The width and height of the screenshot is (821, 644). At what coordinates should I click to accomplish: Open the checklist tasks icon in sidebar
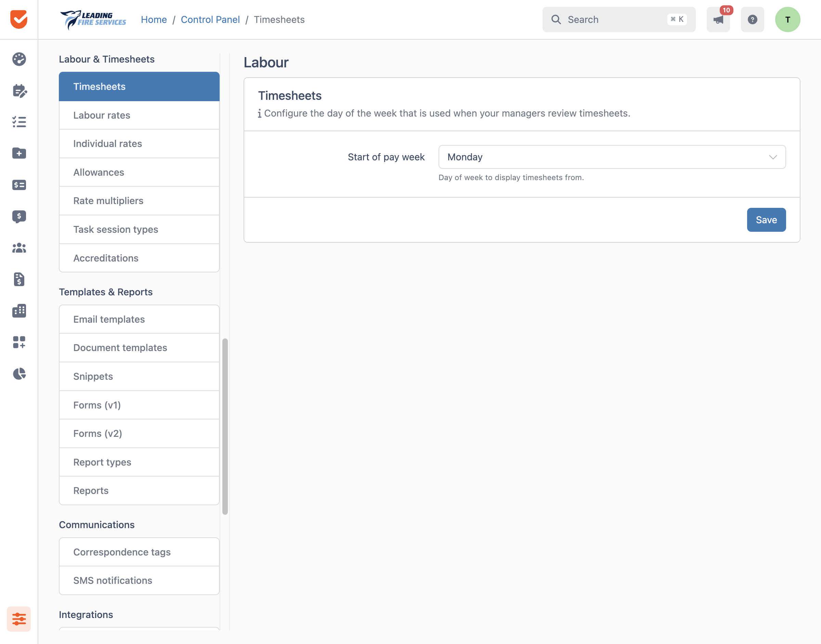19,122
